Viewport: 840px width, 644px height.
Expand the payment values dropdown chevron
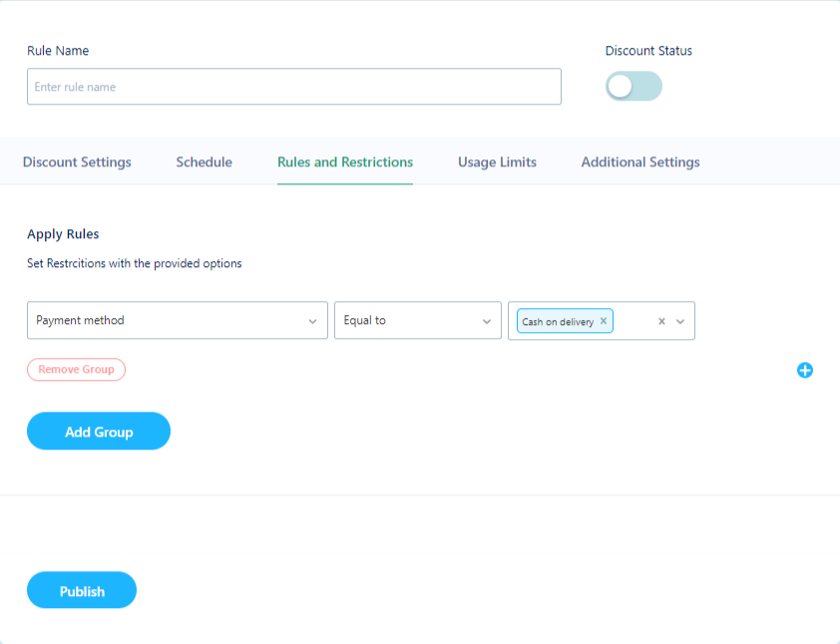[680, 321]
